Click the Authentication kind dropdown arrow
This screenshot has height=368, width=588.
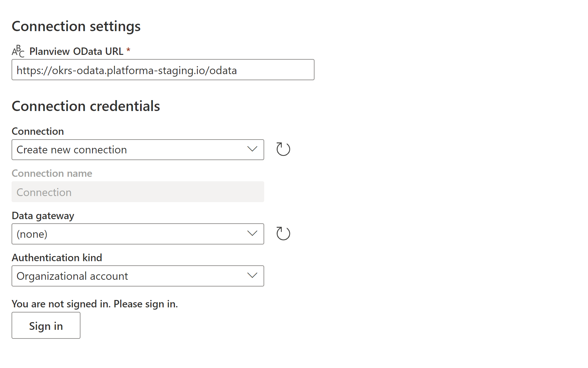pyautogui.click(x=252, y=275)
